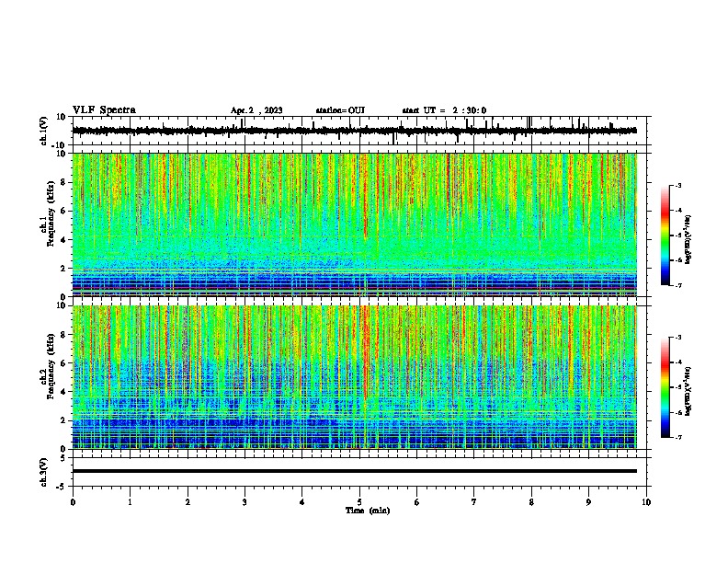Screen dimensions: 728x563
Task: Select the "ch.1(V)" vertical axis label
Action: 44,131
